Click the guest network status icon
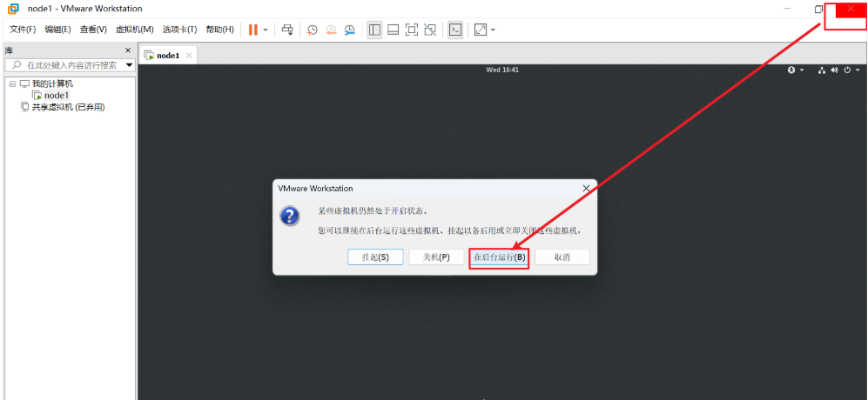This screenshot has width=868, height=400. [x=822, y=70]
